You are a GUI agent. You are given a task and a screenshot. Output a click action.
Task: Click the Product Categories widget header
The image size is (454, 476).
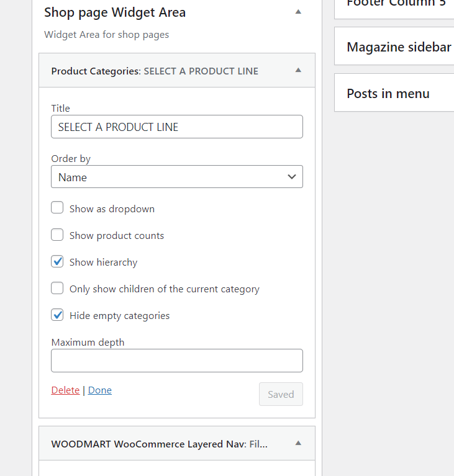point(155,71)
